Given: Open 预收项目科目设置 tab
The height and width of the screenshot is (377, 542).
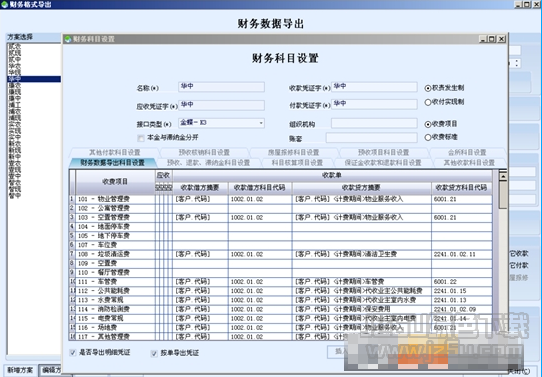Looking at the screenshot, I should coord(383,152).
